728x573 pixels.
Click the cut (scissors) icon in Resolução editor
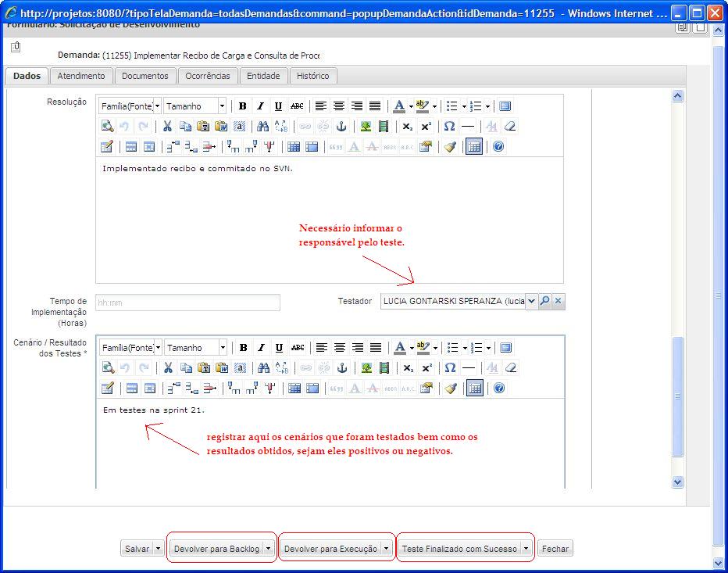167,127
